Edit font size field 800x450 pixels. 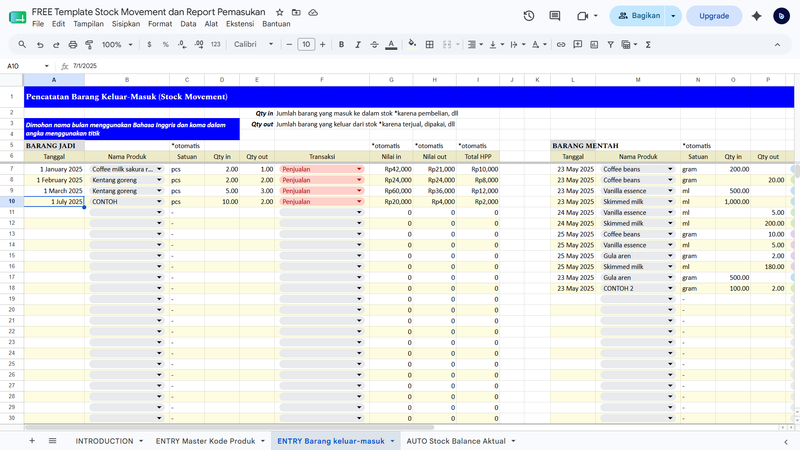306,45
